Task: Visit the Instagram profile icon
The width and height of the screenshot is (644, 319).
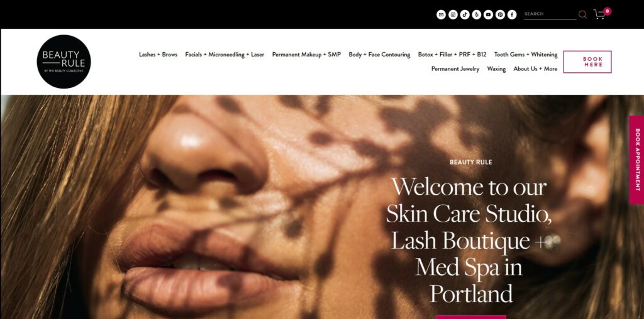Action: (x=453, y=15)
